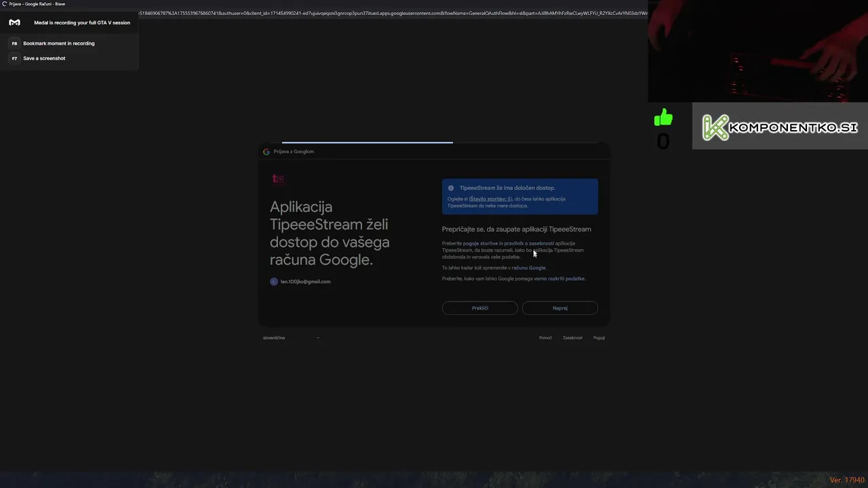Open the 'računu Google' link
This screenshot has height=488, width=868.
click(528, 268)
